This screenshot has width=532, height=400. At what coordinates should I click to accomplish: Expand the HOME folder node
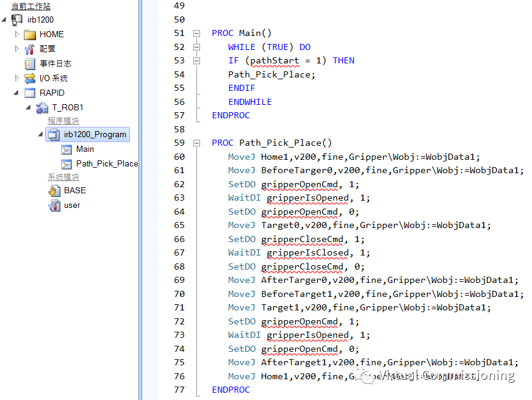pos(16,34)
